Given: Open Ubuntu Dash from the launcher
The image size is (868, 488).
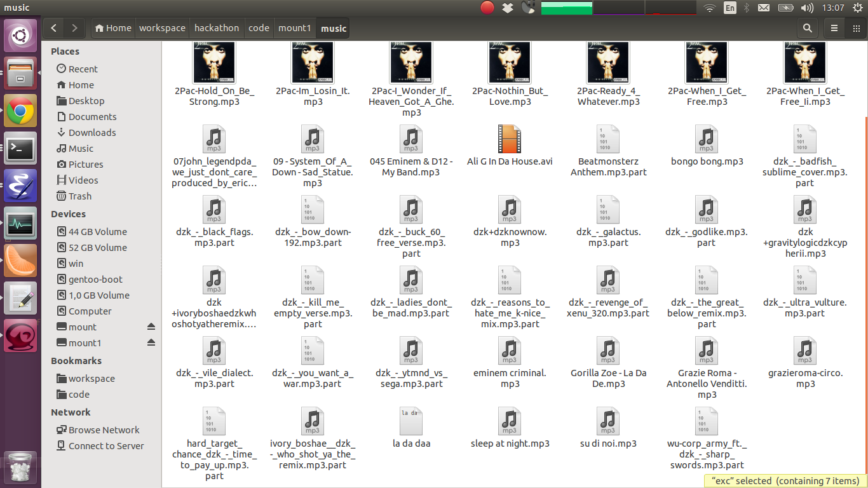Looking at the screenshot, I should pyautogui.click(x=20, y=36).
